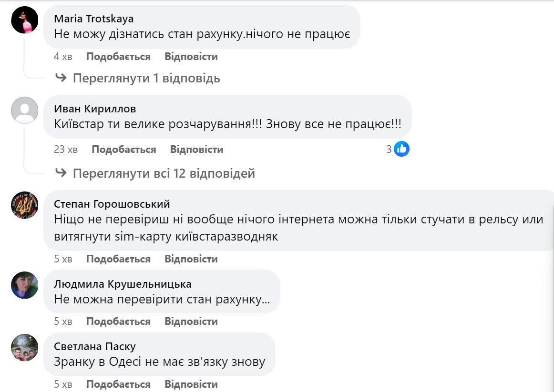This screenshot has height=392, width=554.
Task: Open Степан Горошовський's profile picture
Action: point(24,205)
